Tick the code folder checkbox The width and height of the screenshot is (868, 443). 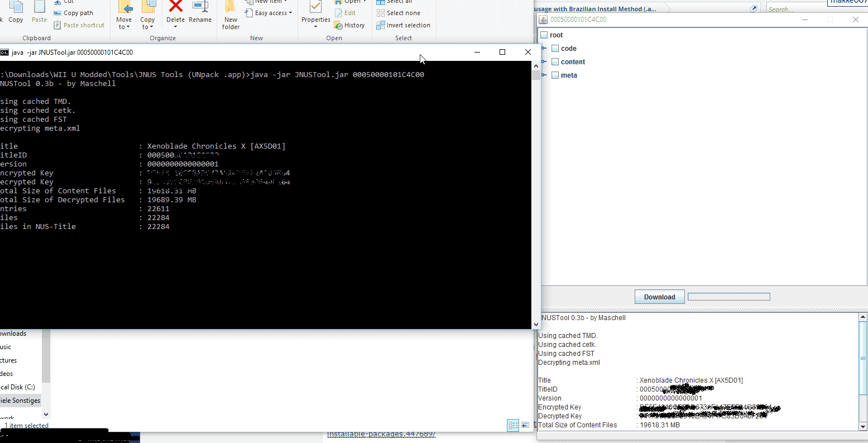click(x=555, y=49)
